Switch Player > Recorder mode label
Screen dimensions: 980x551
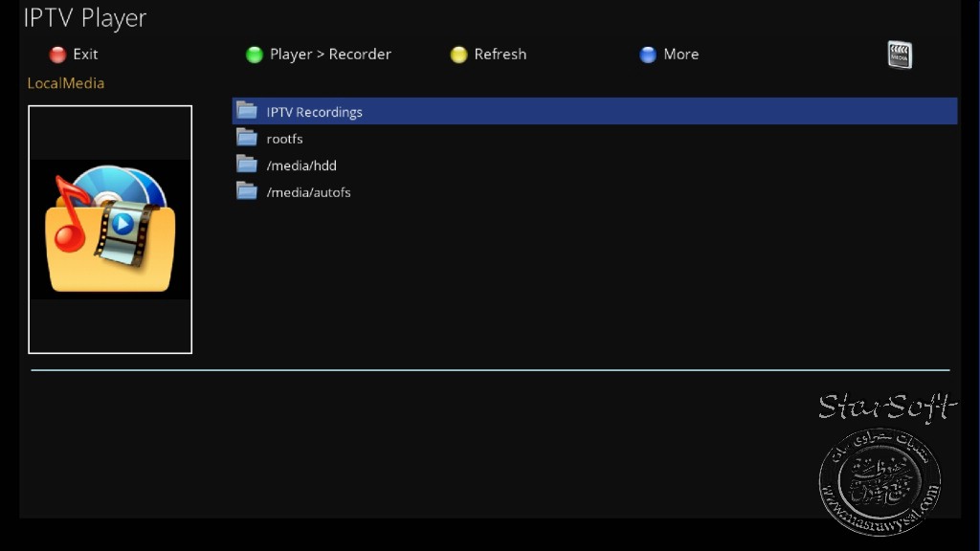point(330,55)
